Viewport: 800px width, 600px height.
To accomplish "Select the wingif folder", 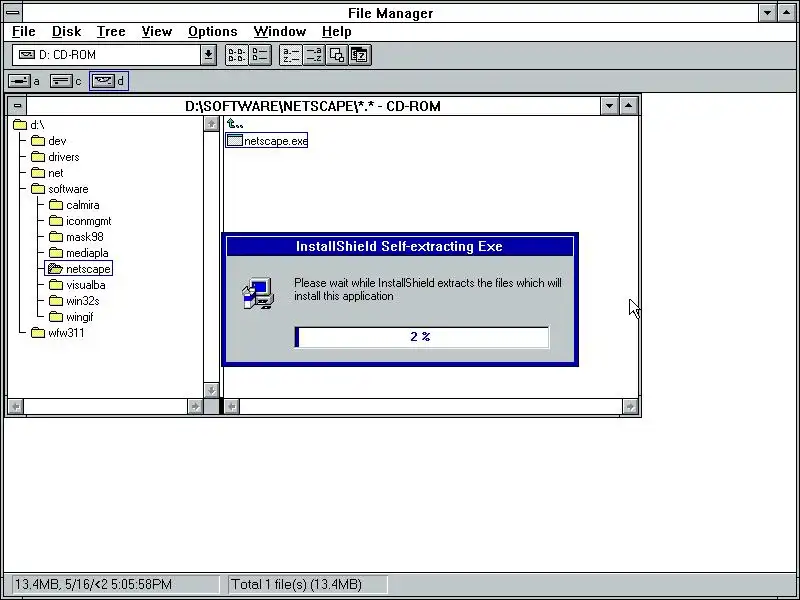I will [x=71, y=317].
